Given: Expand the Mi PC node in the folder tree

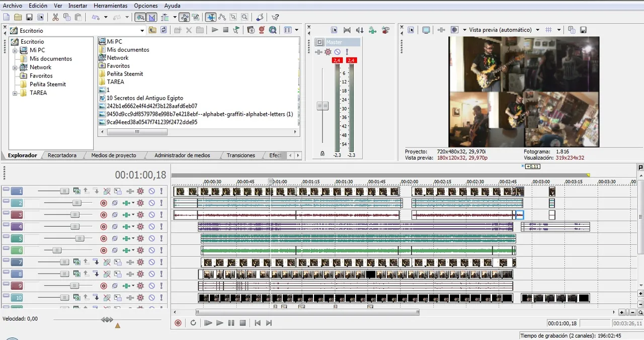Looking at the screenshot, I should [15, 50].
